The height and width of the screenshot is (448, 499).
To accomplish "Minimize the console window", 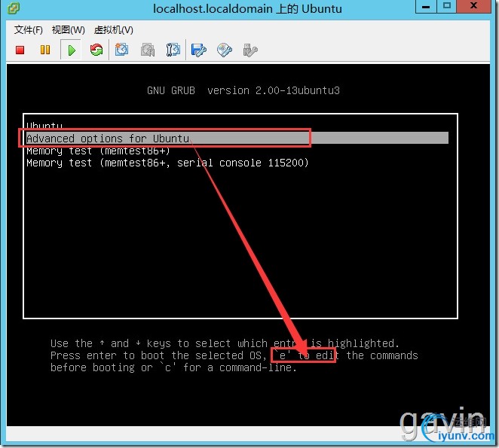I will point(426,6).
